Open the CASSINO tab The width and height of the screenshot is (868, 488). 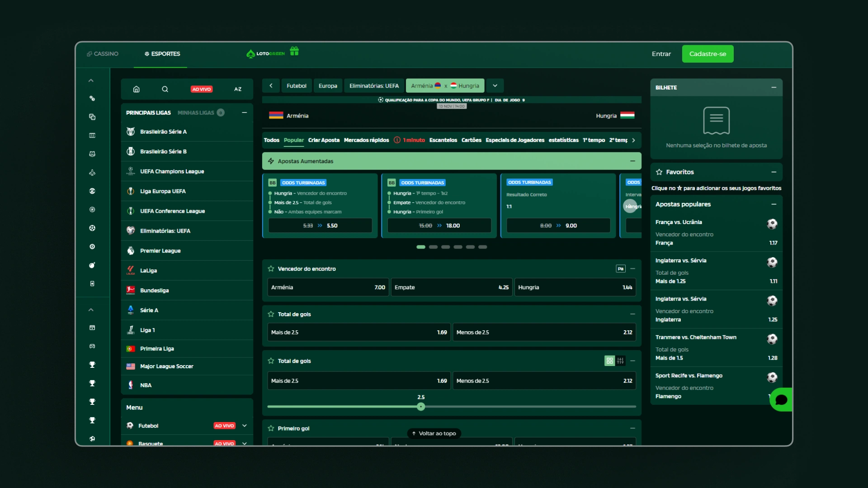(103, 54)
